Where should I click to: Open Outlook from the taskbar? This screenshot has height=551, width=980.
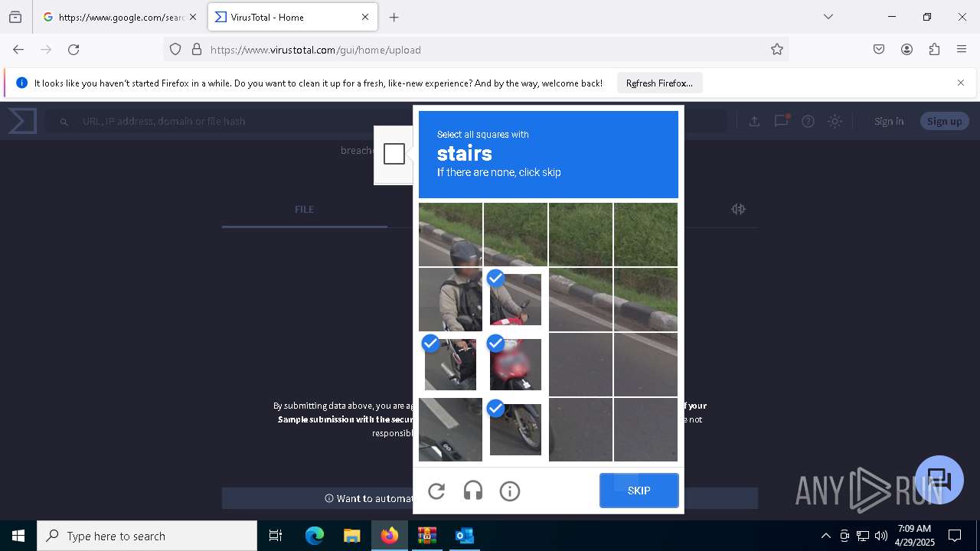coord(465,536)
